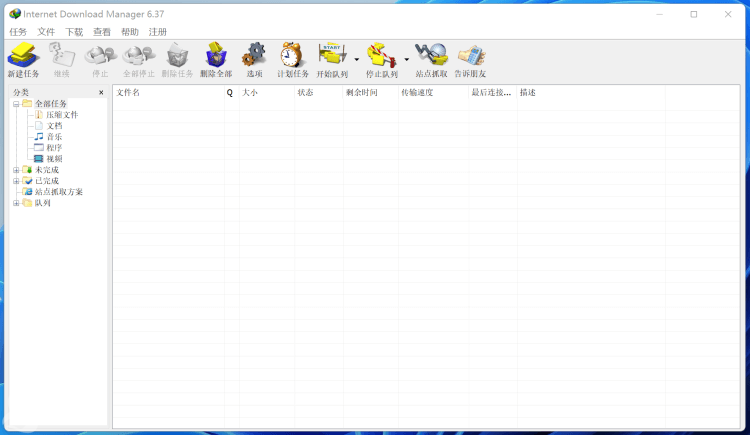Click the 全部停止 toolbar icon
Viewport: 750px width, 435px height.
click(x=139, y=59)
